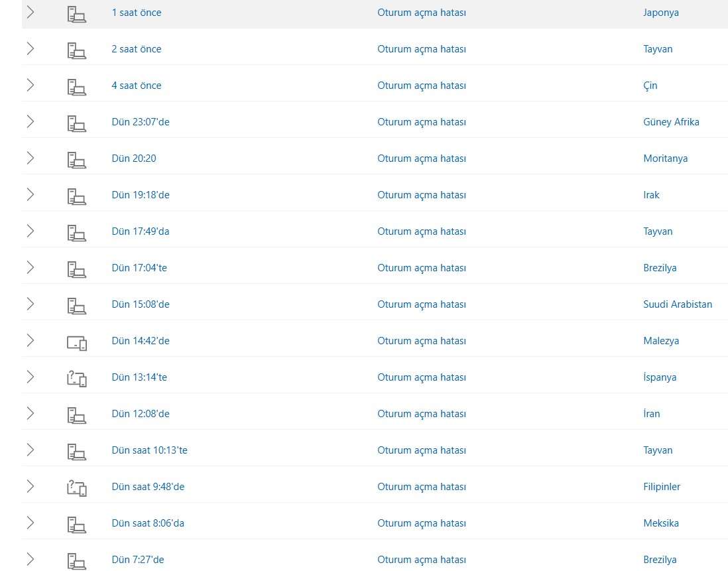Click the 'İspanya' location label
Viewport: 728px width, 571px height.
point(660,377)
